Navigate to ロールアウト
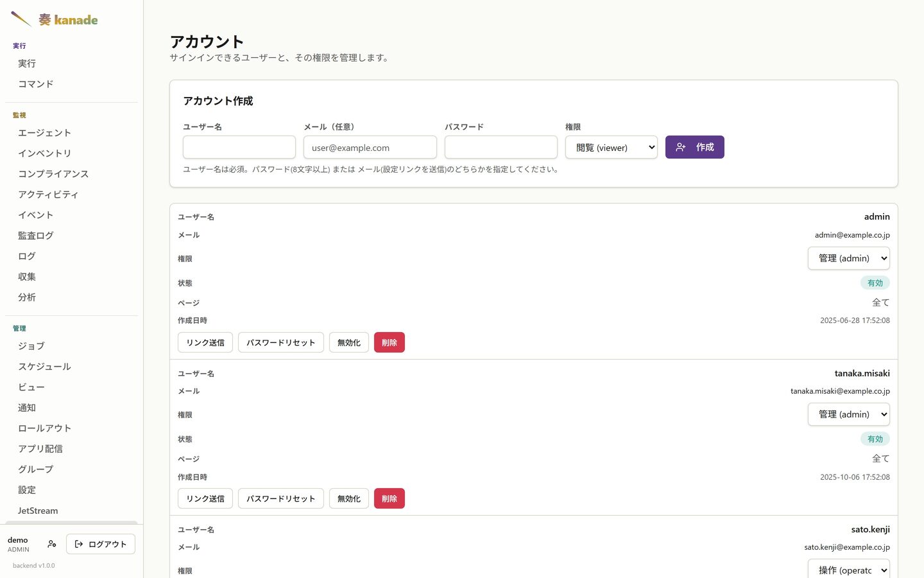The image size is (924, 578). point(71,428)
